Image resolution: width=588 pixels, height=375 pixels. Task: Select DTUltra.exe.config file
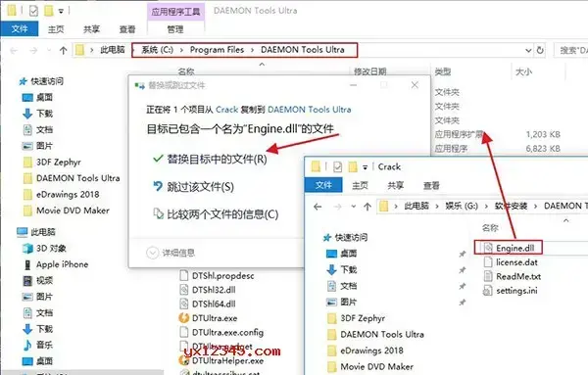click(221, 332)
